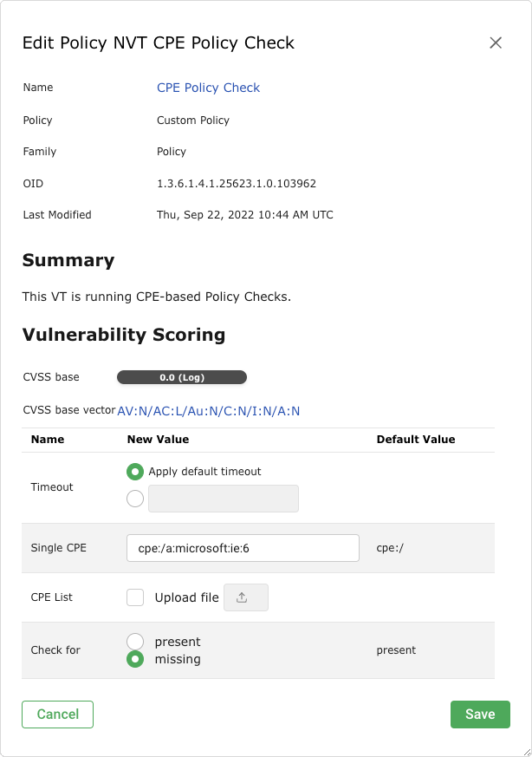Click the Name column header
The width and height of the screenshot is (532, 757).
[x=48, y=440]
